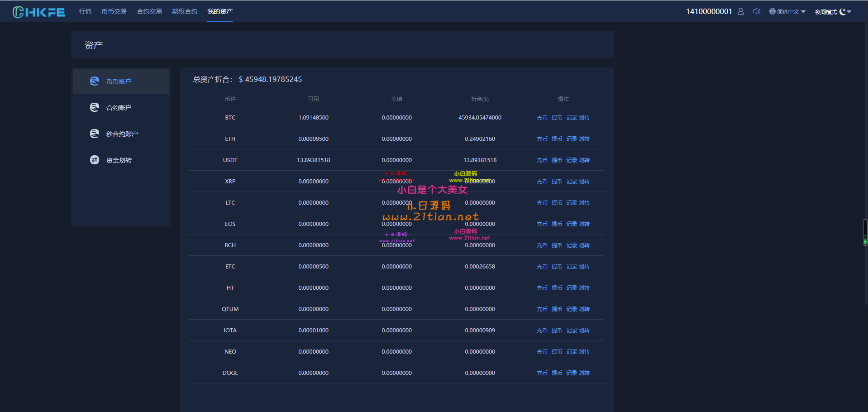Click 充币 in LTC row

[542, 203]
